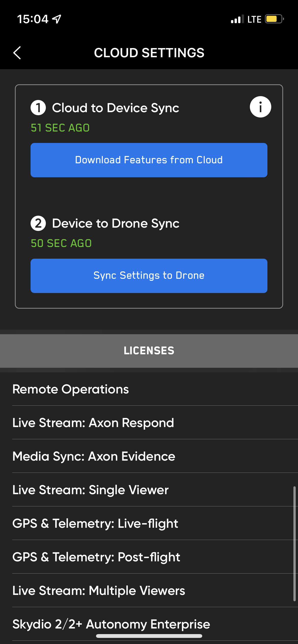Open the sync info icon

coord(260,107)
